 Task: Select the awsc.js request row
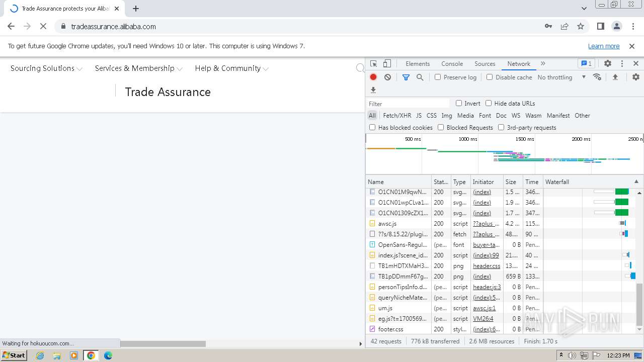pos(501,224)
